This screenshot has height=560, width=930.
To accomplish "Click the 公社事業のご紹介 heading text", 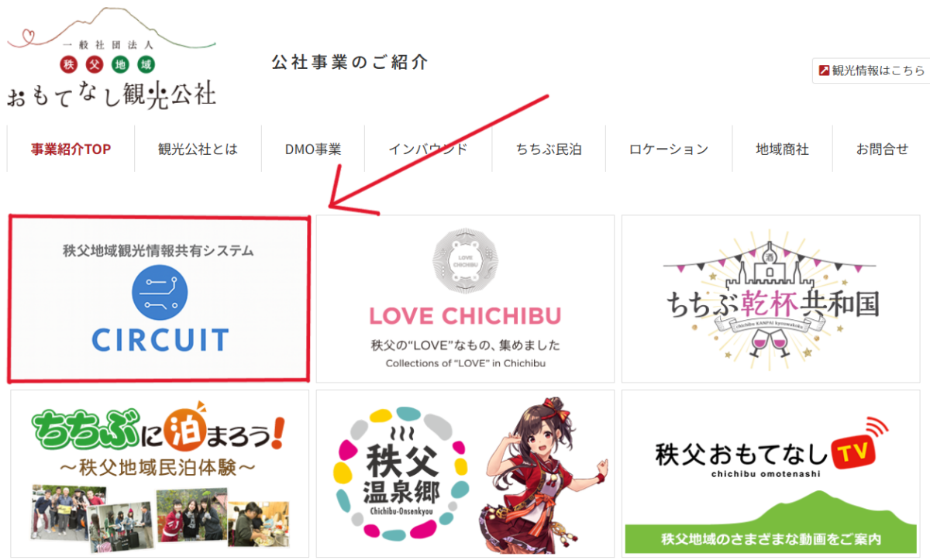I will (x=350, y=62).
